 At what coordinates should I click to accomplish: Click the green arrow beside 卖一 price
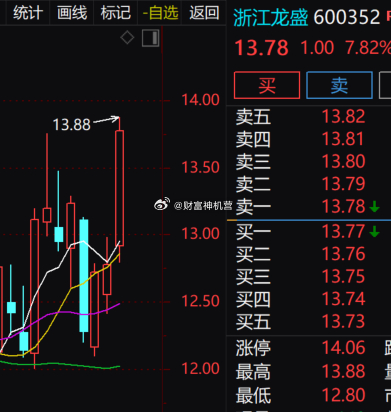pos(374,207)
